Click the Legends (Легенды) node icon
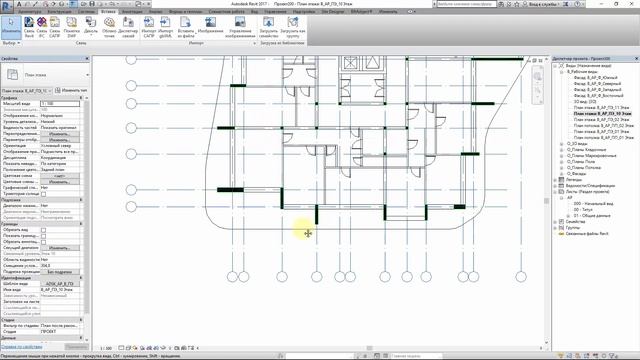 pos(561,180)
